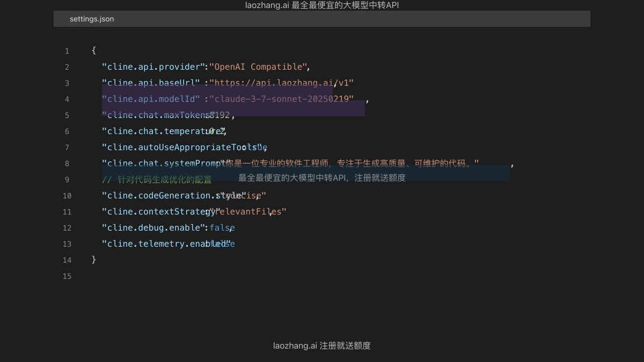644x362 pixels.
Task: Click the "OpenAI Compatible" value
Action: tap(258, 67)
